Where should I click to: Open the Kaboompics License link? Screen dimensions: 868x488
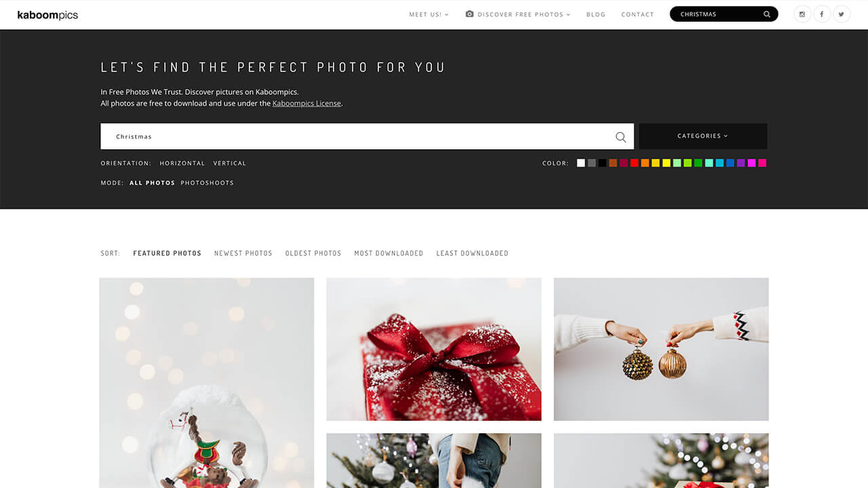coord(307,104)
